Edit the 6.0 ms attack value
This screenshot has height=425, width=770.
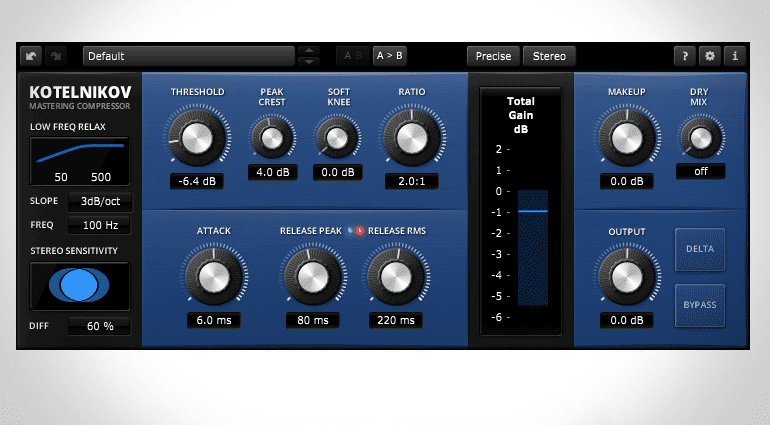click(x=214, y=320)
